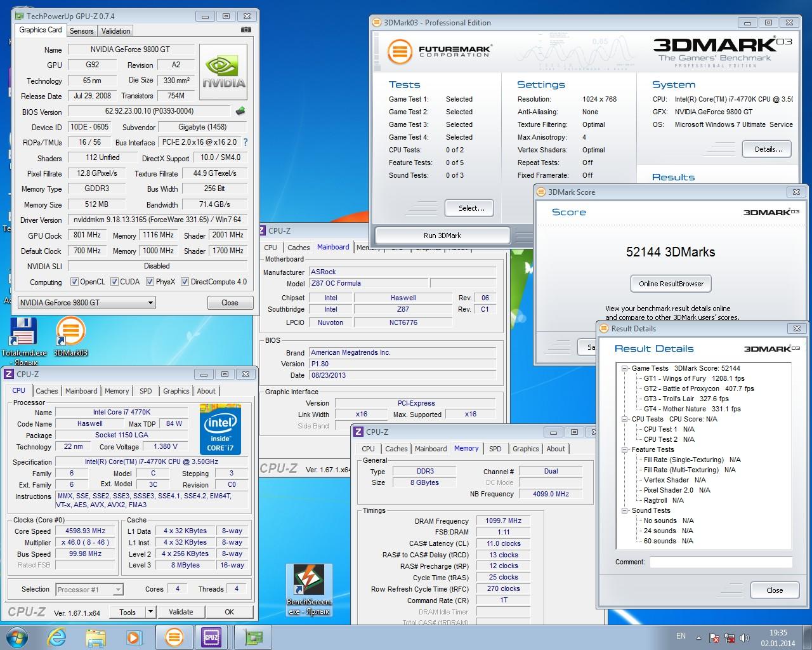Open Mainboard tab in the CPU window

[81, 391]
